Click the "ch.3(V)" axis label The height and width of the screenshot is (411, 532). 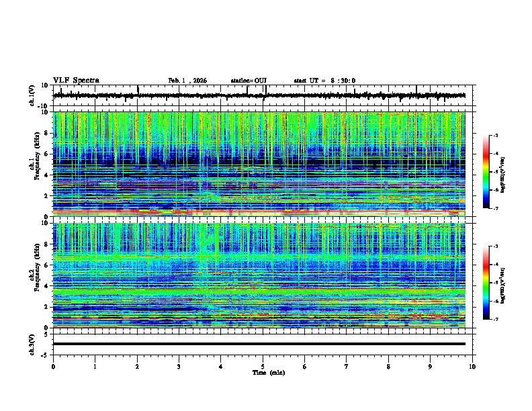[x=32, y=345]
